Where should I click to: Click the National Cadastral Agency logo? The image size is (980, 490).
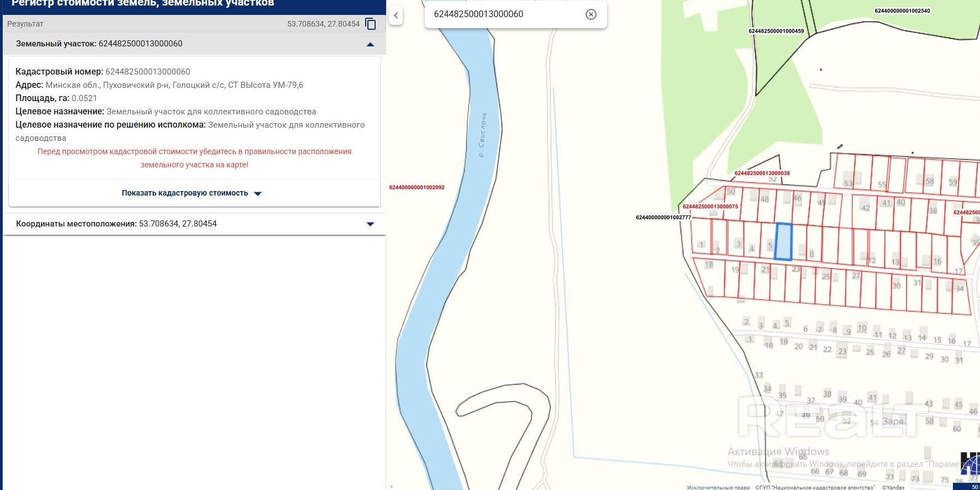971,464
